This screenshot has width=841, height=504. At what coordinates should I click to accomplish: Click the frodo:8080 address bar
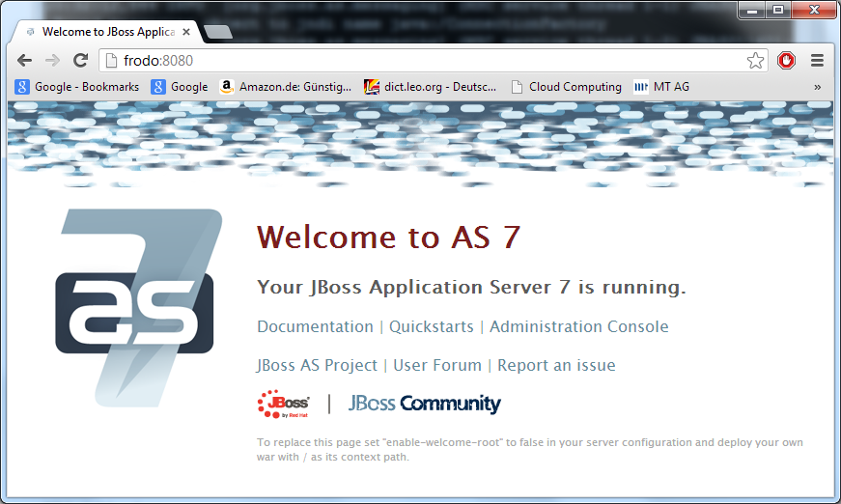coord(434,61)
